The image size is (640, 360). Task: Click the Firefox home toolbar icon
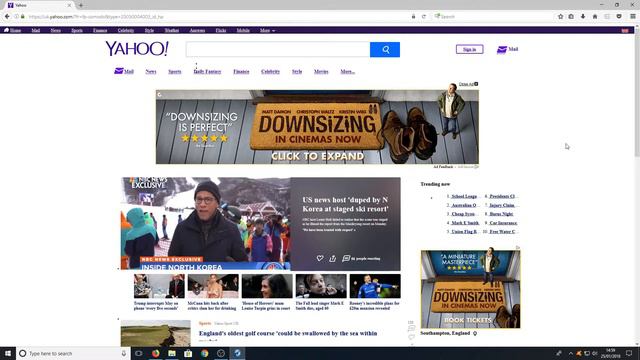595,17
